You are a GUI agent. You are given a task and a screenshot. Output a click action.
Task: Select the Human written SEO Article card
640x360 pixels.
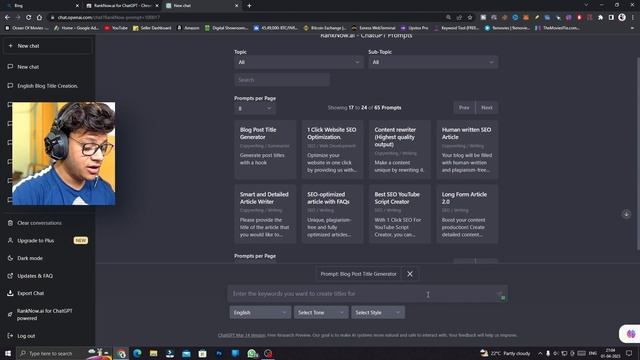point(467,149)
